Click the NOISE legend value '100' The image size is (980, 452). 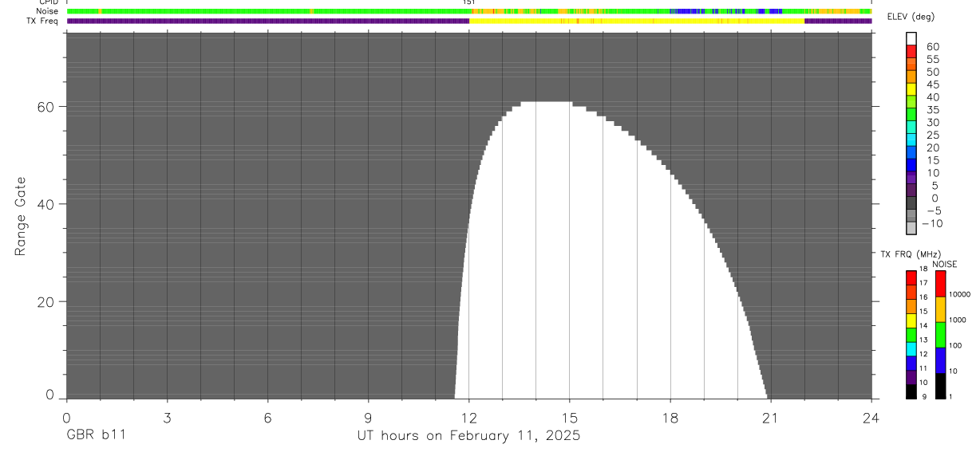pos(956,345)
